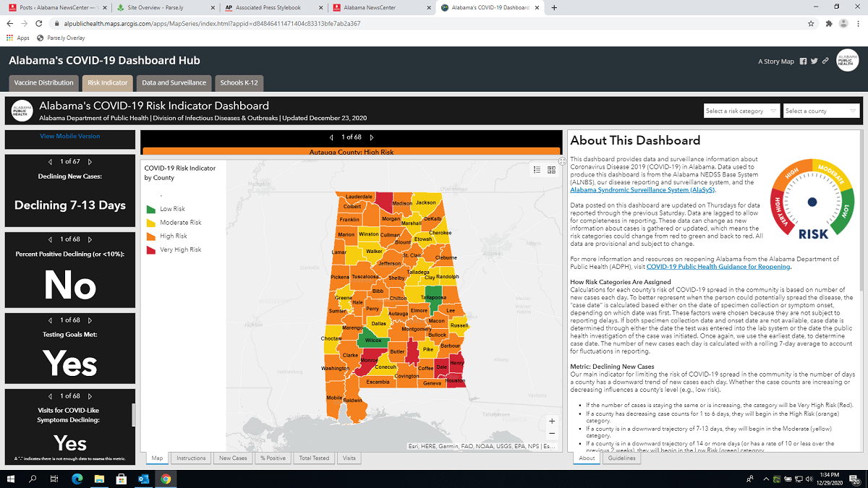Switch to Vaccine Distribution tab
This screenshot has width=868, height=488.
tap(43, 82)
